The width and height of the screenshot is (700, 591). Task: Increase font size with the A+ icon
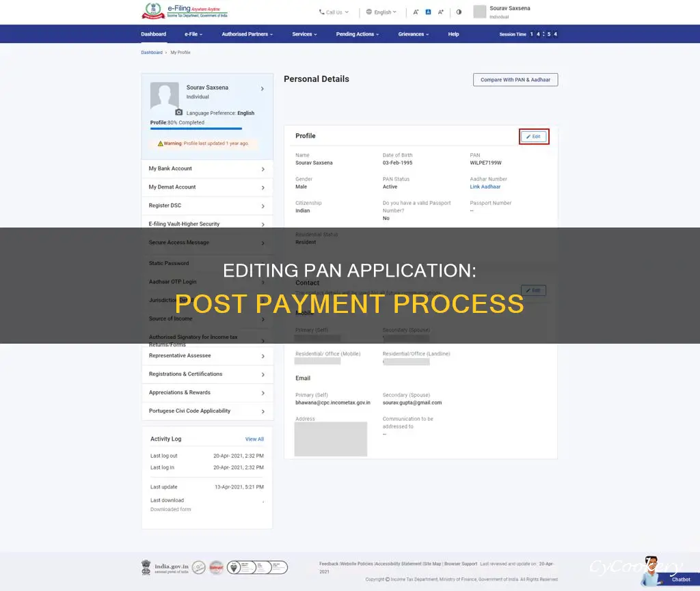pyautogui.click(x=441, y=12)
